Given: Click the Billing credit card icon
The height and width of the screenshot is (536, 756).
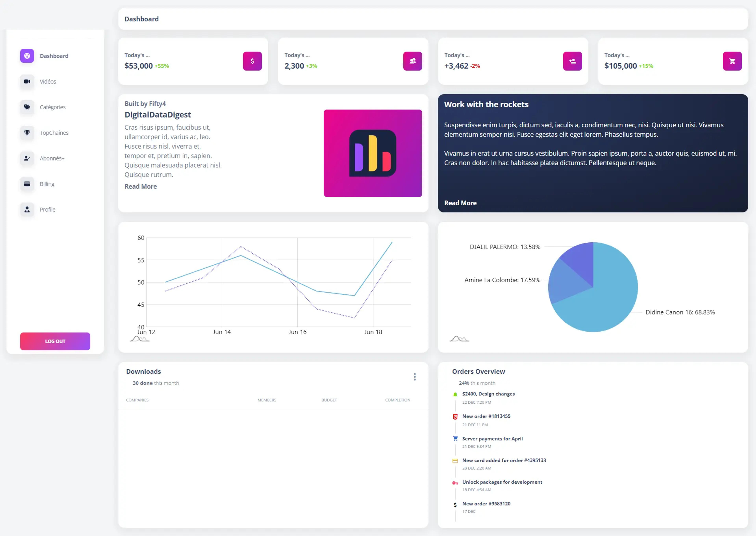Looking at the screenshot, I should point(27,184).
